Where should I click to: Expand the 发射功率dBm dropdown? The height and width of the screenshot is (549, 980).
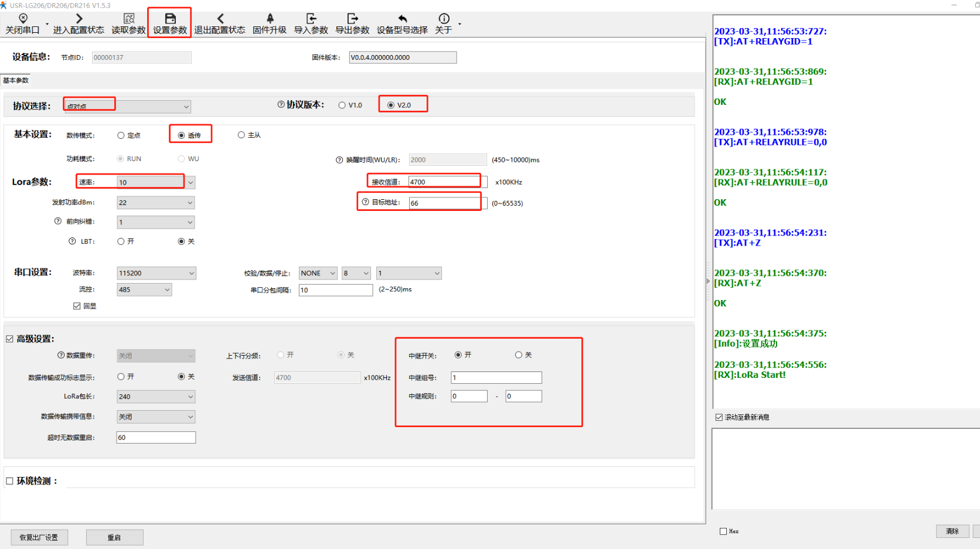tap(190, 203)
